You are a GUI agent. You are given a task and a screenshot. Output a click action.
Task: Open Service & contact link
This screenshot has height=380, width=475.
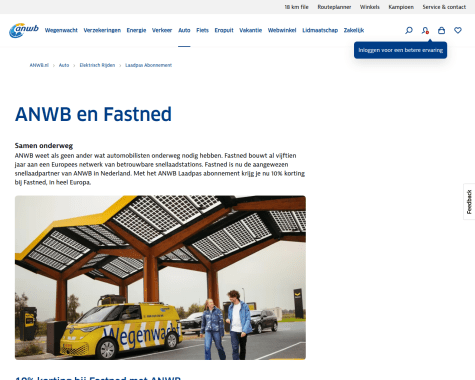click(444, 7)
